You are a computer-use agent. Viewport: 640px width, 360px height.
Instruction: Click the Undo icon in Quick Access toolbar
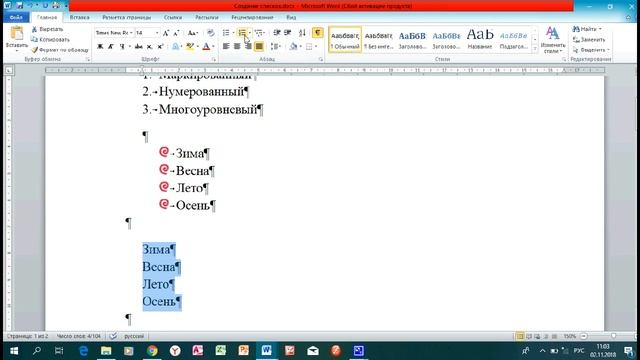(x=30, y=6)
